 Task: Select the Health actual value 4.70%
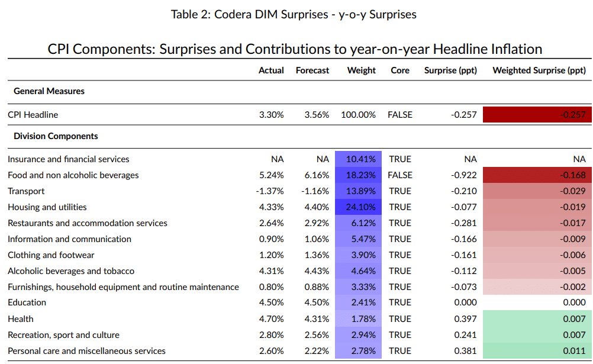[x=271, y=319]
